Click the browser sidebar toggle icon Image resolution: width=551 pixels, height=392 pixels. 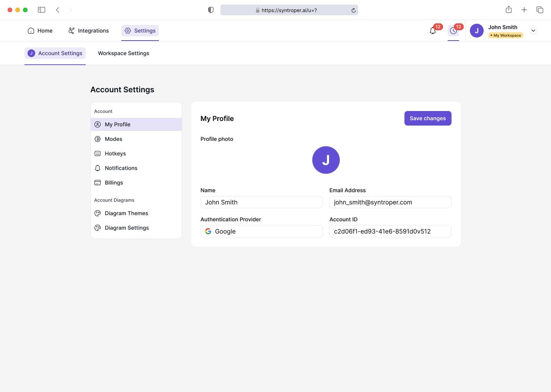tap(42, 10)
